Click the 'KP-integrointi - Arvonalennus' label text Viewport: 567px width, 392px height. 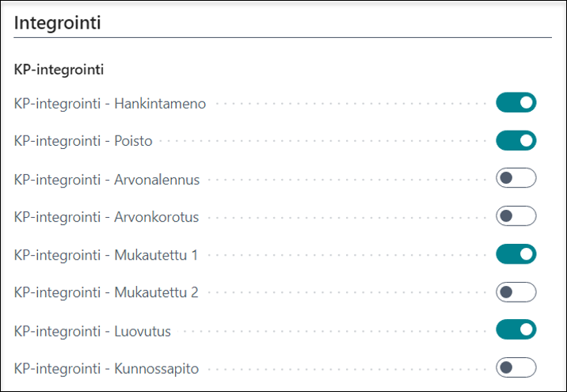point(107,179)
